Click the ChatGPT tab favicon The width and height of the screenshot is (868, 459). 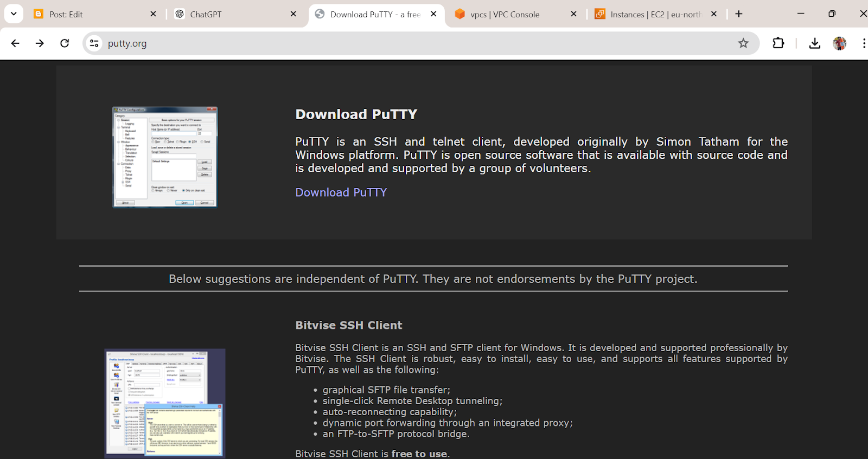[180, 14]
